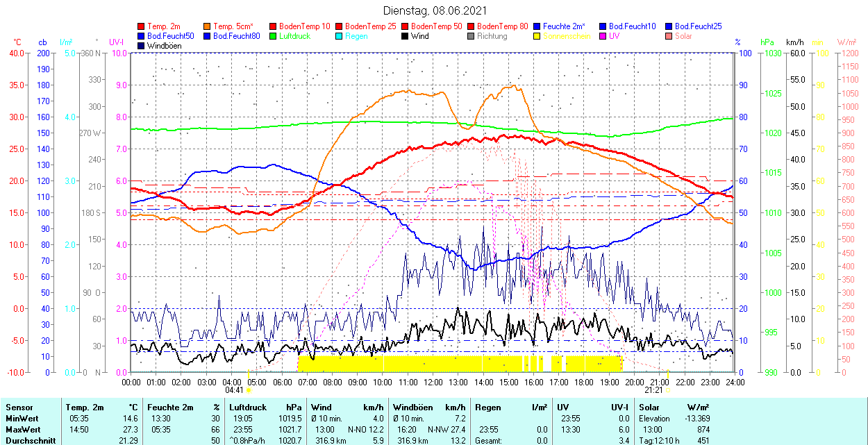
Task: Click the UV-I axis unit header above the chart
Action: (x=117, y=42)
